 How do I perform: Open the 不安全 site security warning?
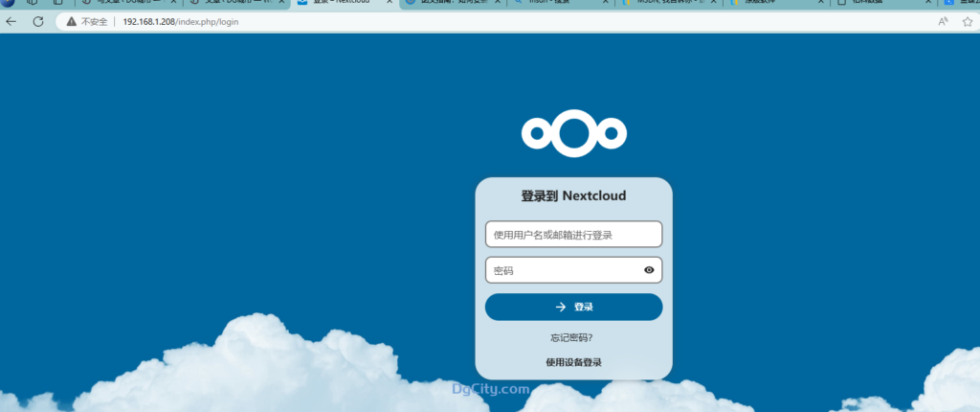87,22
